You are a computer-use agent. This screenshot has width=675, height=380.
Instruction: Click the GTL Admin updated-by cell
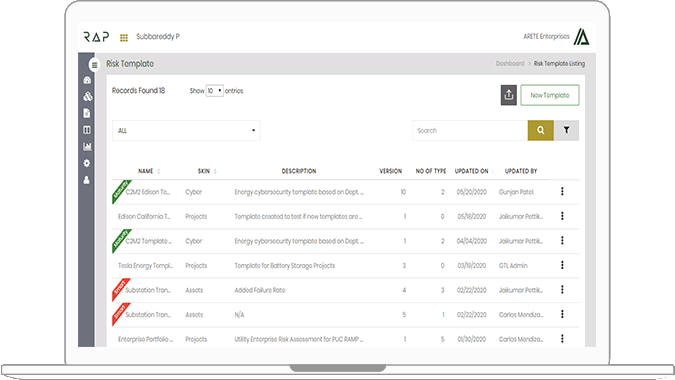click(x=513, y=266)
